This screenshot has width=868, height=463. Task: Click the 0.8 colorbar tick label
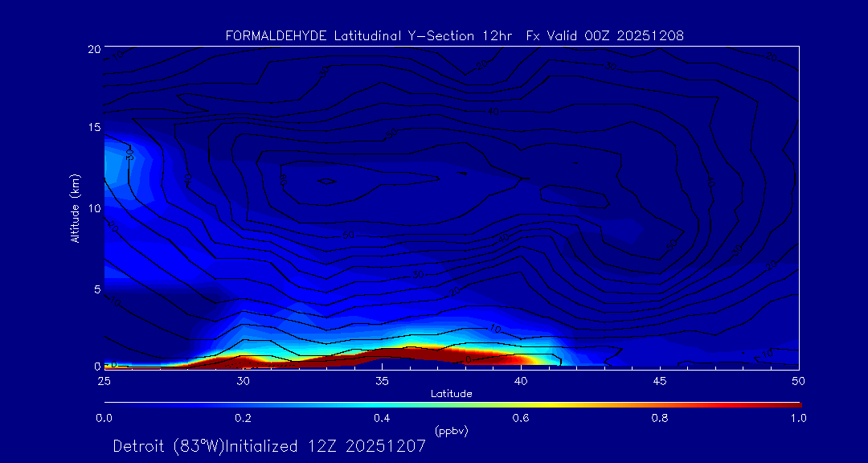[660, 418]
